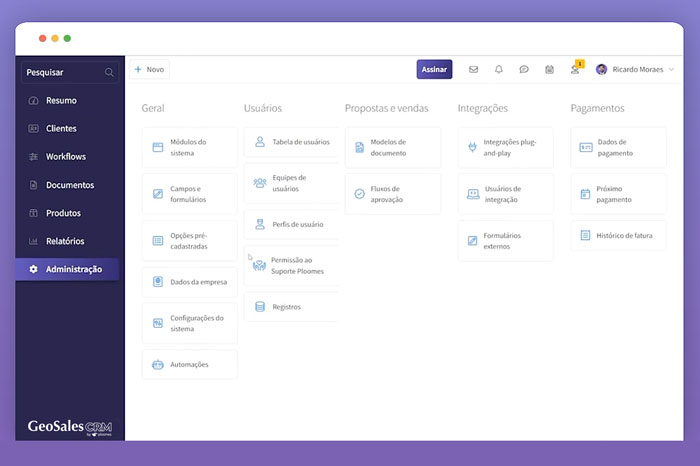Expand the Ricardo Moraes account dropdown arrow

[x=671, y=70]
